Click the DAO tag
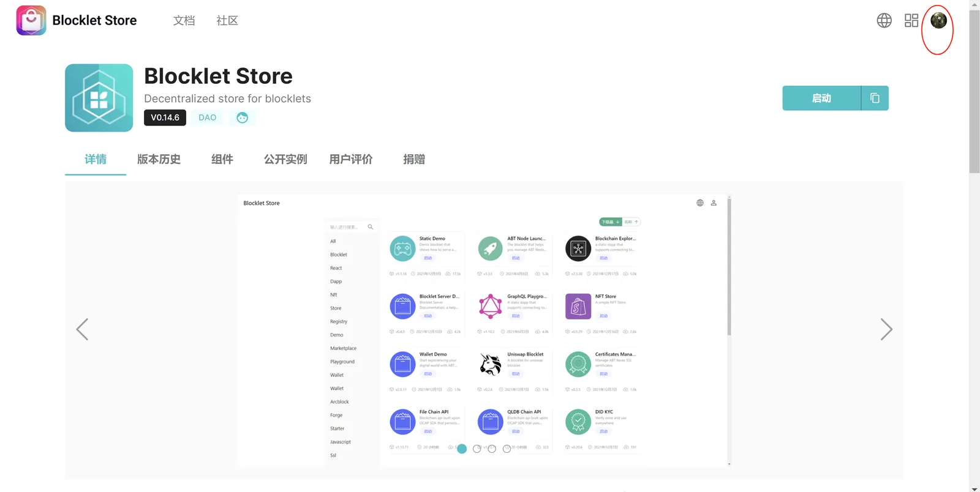980x492 pixels. coord(207,117)
